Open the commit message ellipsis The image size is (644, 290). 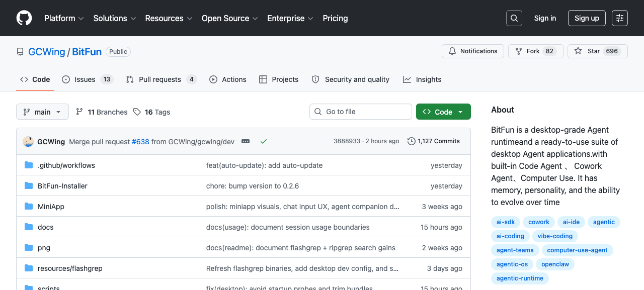tap(246, 141)
